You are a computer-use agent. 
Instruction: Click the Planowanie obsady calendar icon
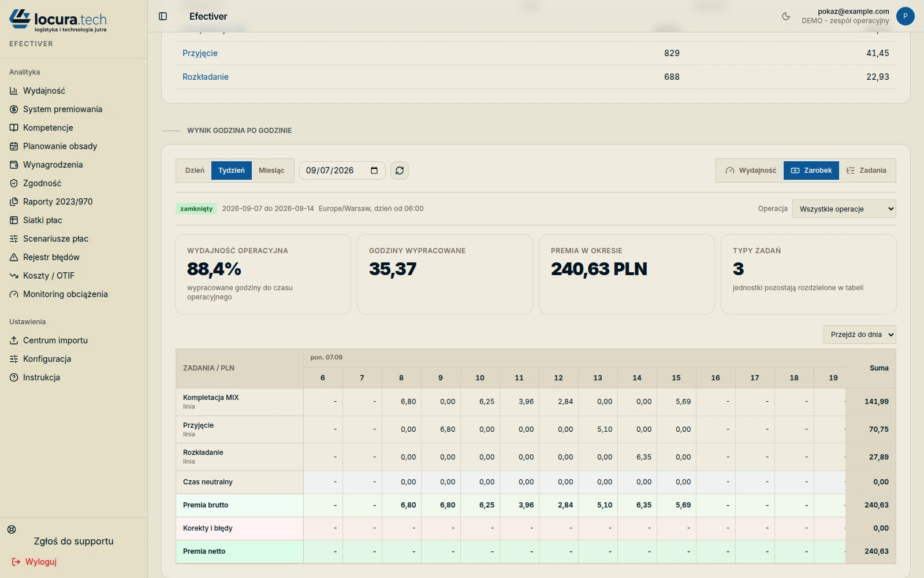click(14, 146)
